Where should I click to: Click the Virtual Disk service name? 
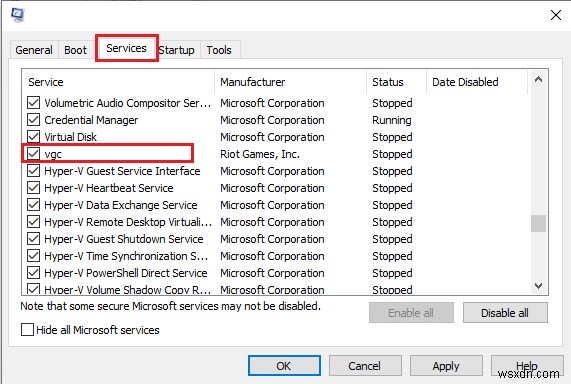tap(71, 137)
